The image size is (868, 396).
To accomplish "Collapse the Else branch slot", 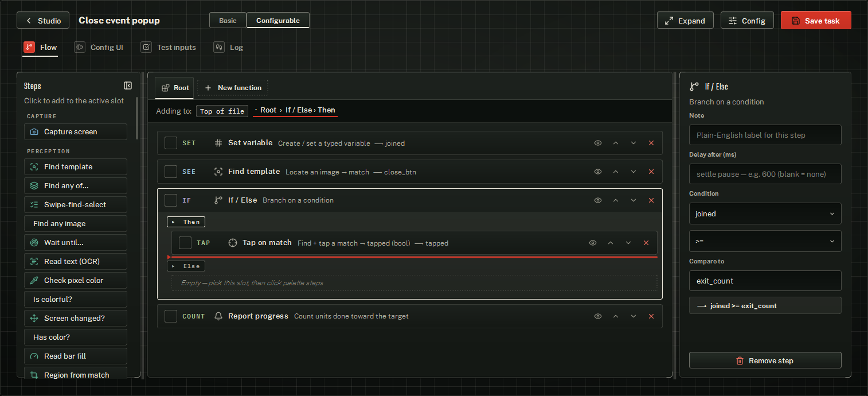I will tap(186, 266).
